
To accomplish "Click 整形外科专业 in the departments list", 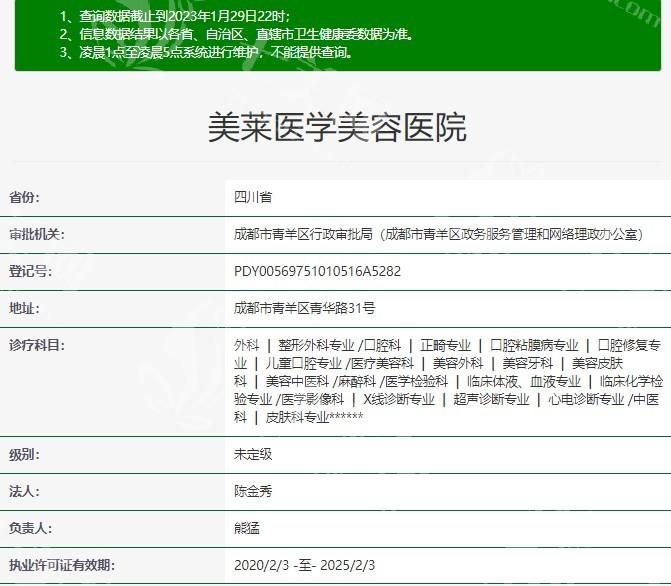I will (316, 345).
